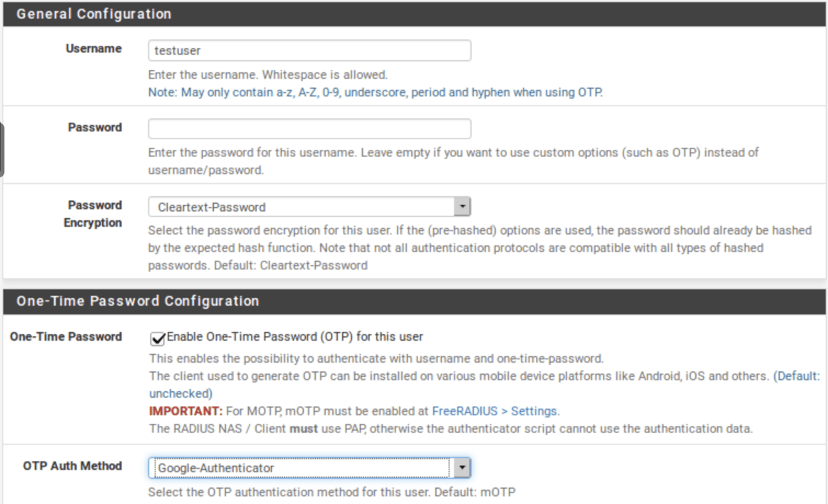
Task: Open the Google-Authenticator OTP method dropdown
Action: (x=302, y=468)
